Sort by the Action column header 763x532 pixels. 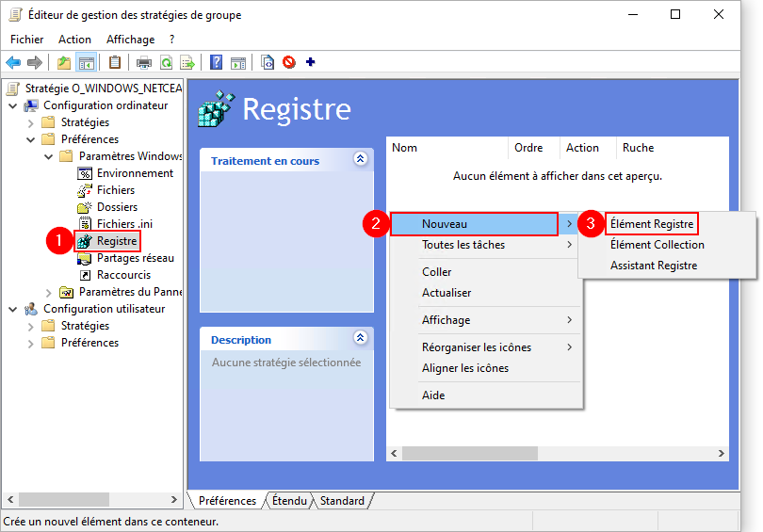pos(589,148)
